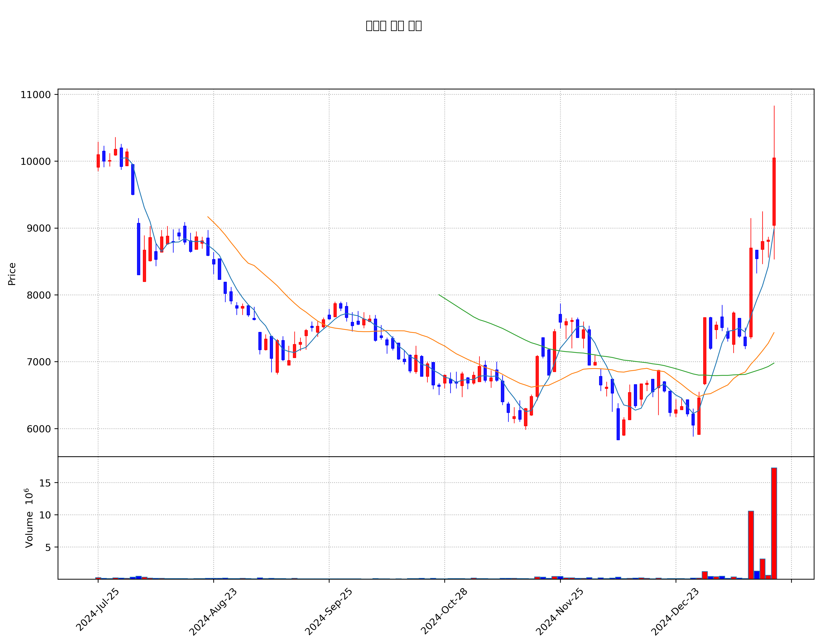Click the 11000 price axis label
This screenshot has height=644, width=821.
(36, 95)
